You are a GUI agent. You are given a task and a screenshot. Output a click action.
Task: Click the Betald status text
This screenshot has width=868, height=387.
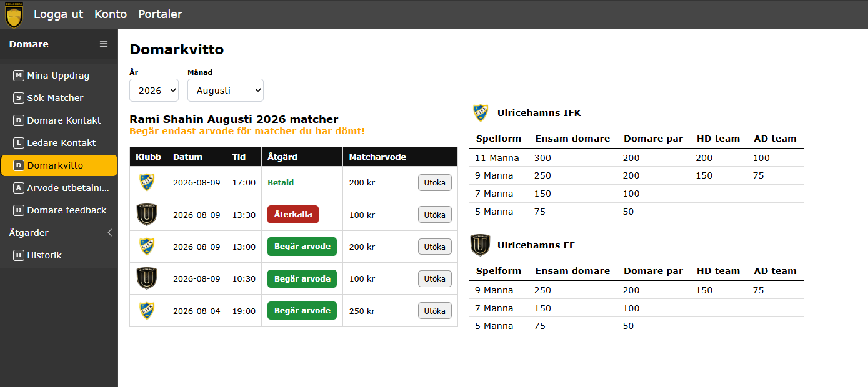(x=281, y=183)
